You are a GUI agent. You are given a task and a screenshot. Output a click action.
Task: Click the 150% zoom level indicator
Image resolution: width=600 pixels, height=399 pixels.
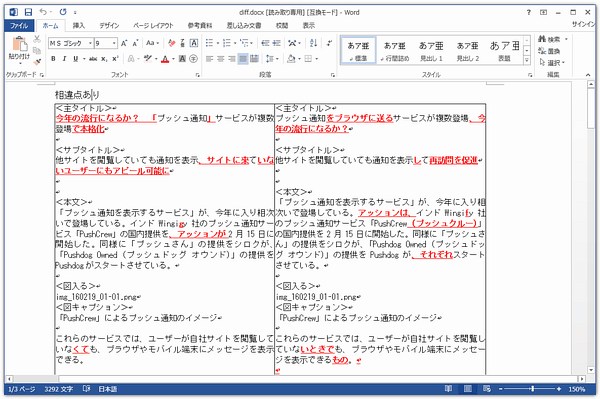(576, 389)
